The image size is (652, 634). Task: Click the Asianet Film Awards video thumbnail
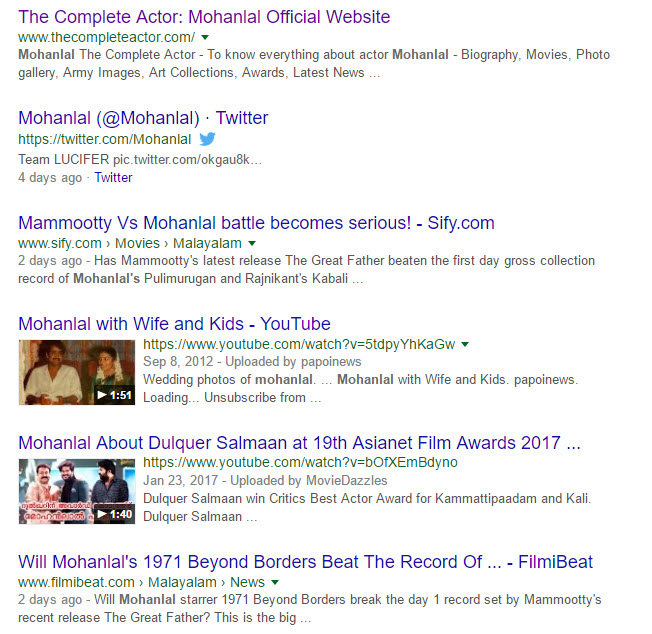tap(77, 491)
